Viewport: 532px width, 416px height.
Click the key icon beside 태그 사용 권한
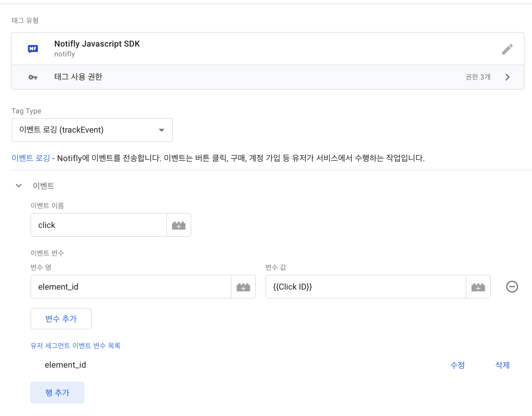(x=33, y=77)
